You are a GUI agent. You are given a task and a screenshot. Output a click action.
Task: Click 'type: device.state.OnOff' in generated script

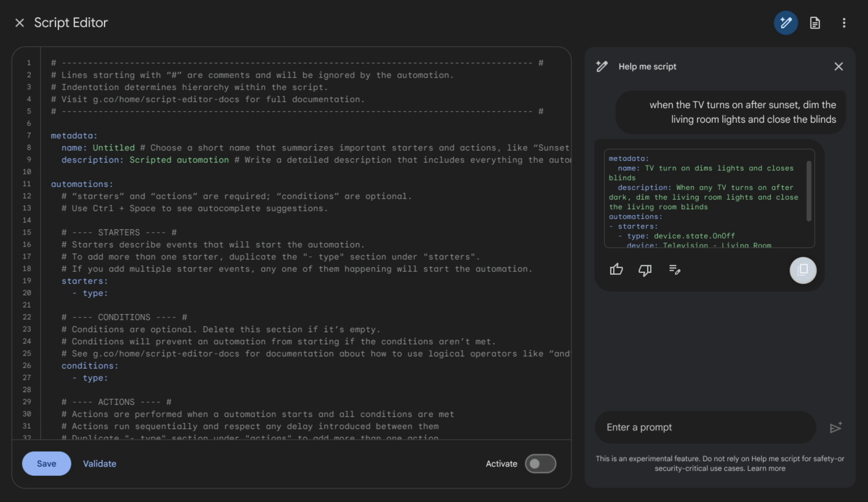click(x=681, y=236)
